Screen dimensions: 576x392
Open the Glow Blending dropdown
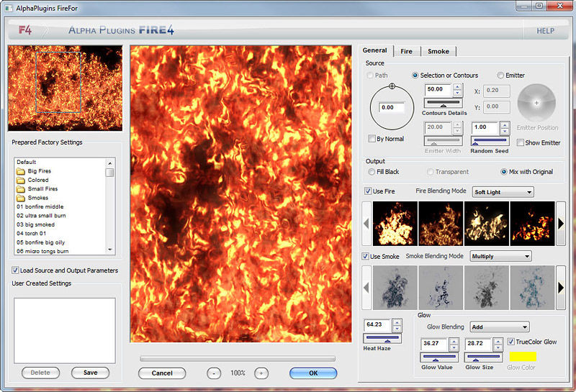(x=500, y=327)
